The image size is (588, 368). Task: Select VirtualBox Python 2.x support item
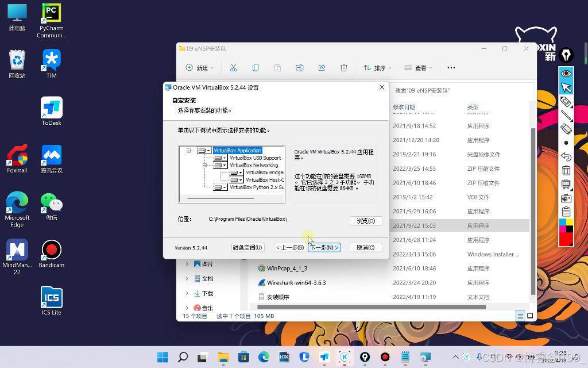pos(257,187)
